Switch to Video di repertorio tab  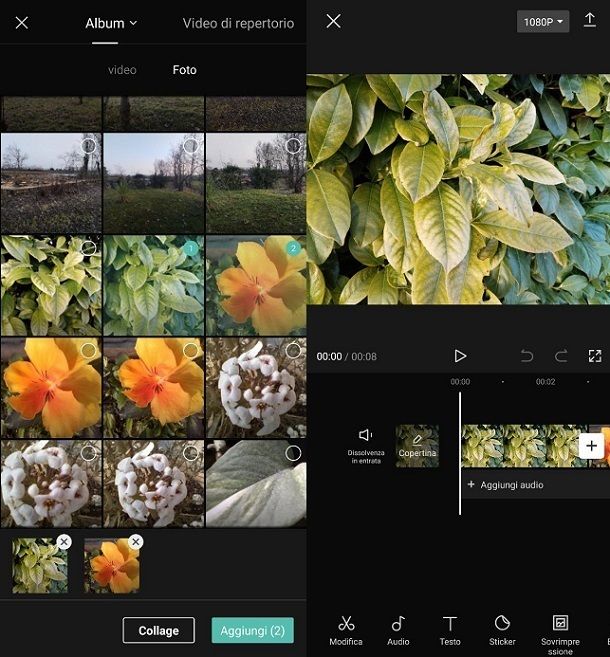tap(238, 23)
